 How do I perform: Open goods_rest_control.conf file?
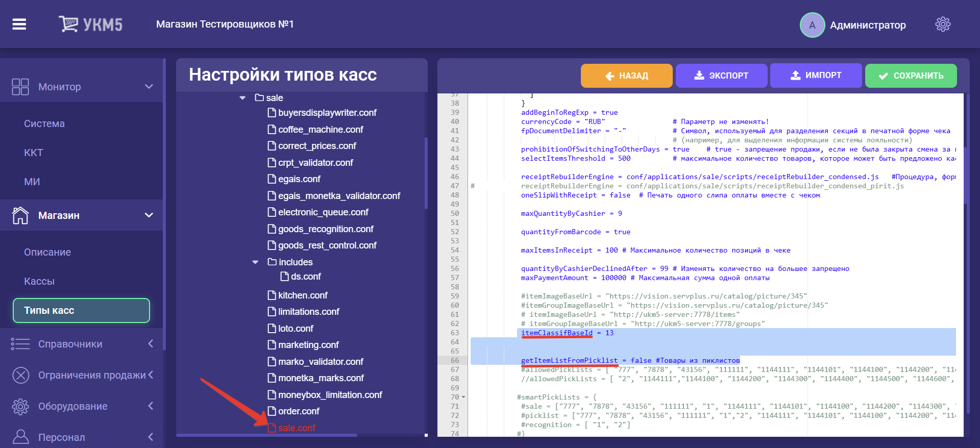pyautogui.click(x=327, y=245)
